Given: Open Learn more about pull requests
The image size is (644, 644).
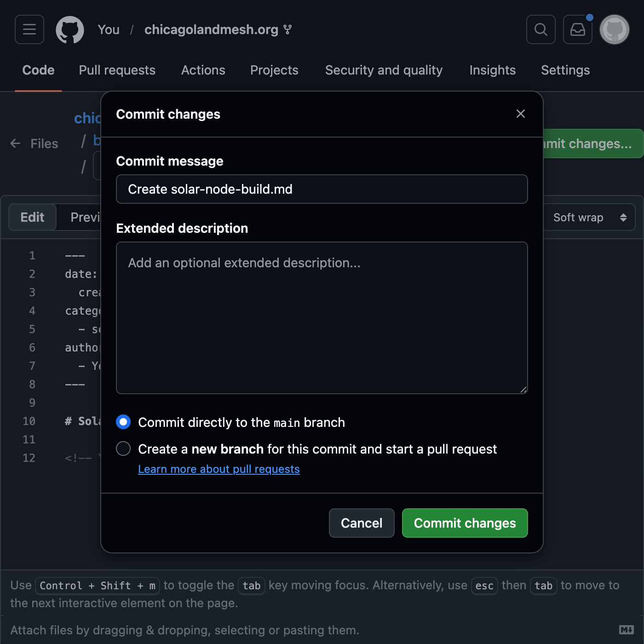Looking at the screenshot, I should (218, 469).
